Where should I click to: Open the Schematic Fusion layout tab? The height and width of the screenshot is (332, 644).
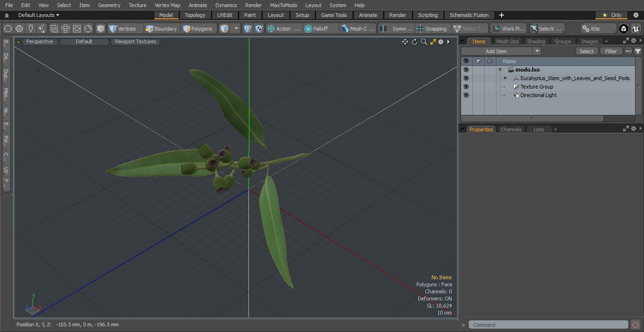tap(469, 15)
